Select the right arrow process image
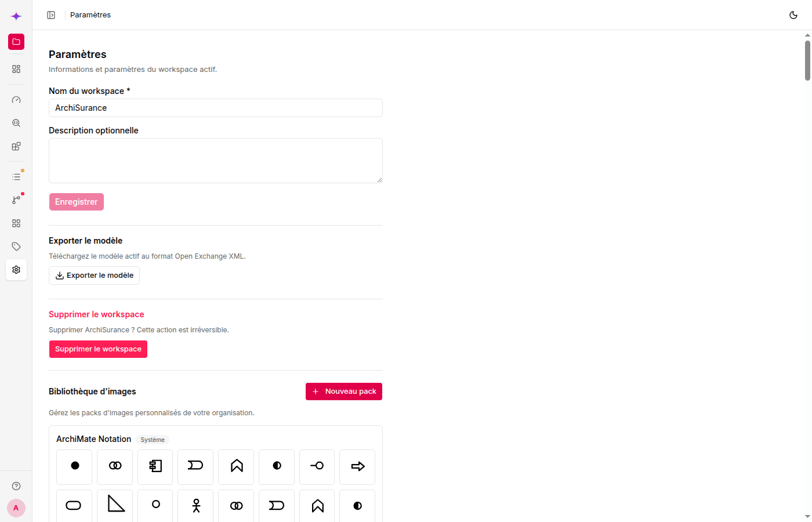 [357, 467]
